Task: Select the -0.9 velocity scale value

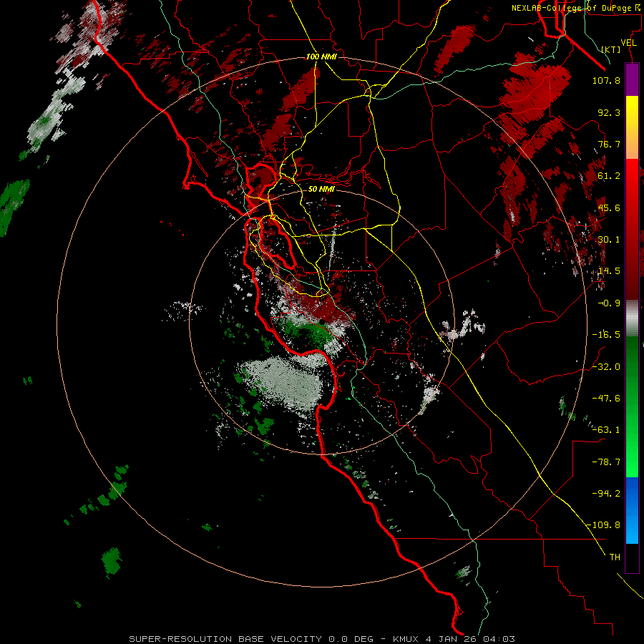Action: tap(609, 303)
